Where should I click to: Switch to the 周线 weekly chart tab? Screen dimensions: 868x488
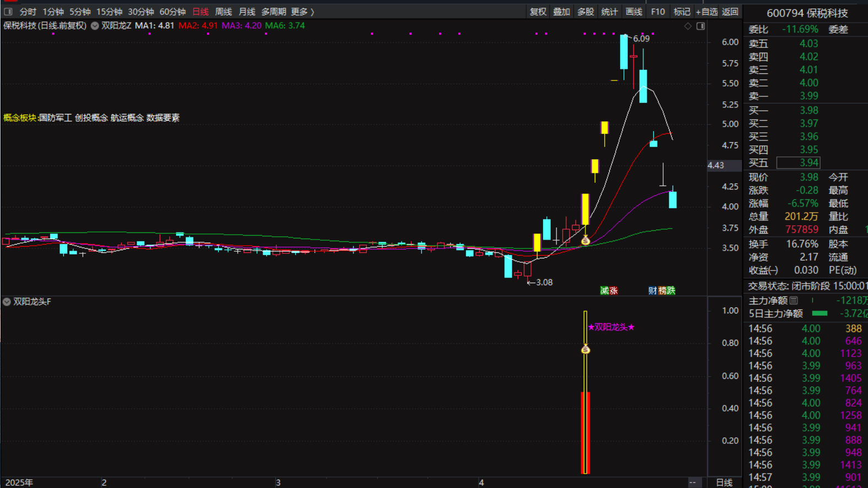tap(223, 12)
